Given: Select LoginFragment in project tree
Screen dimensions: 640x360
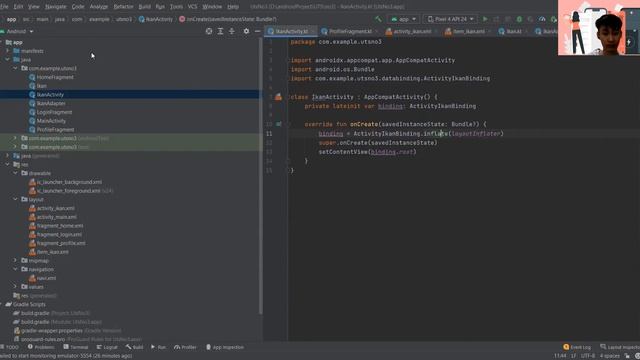Looking at the screenshot, I should click(x=54, y=112).
